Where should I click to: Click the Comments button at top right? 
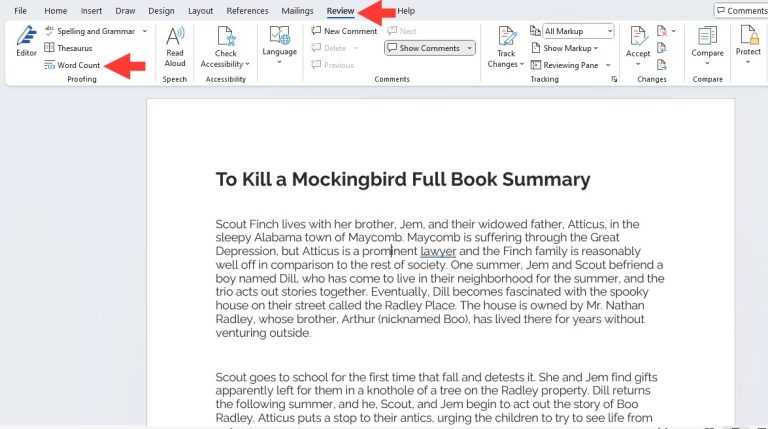pos(741,10)
